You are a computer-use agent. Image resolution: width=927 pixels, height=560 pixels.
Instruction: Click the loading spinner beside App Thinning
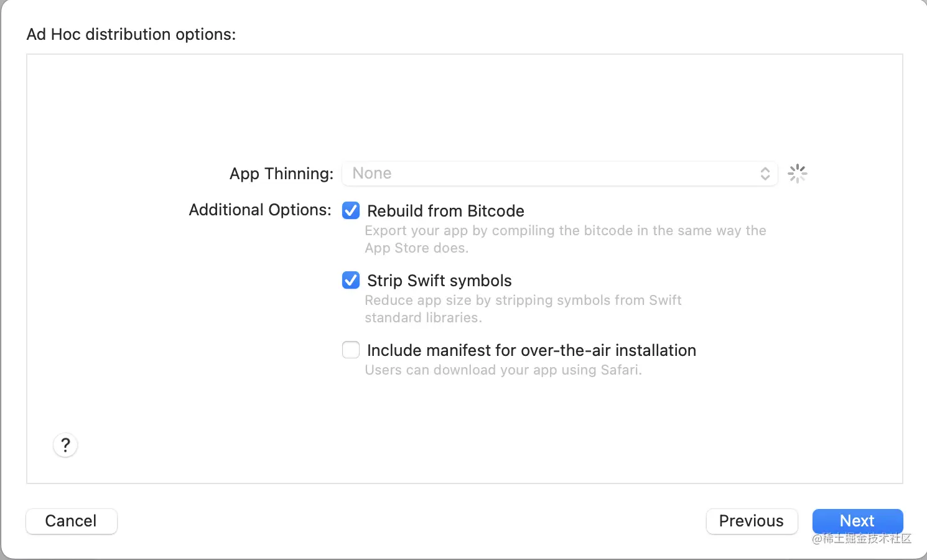(x=797, y=174)
